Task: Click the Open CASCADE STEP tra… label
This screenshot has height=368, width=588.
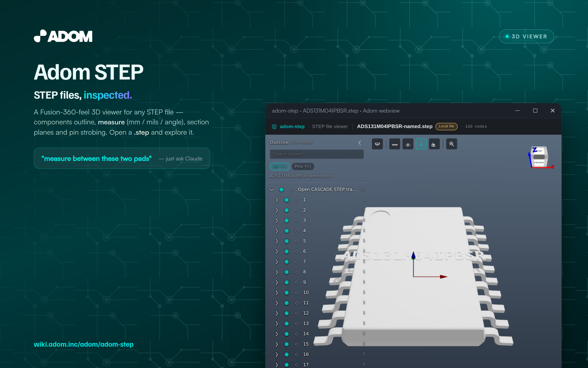Action: point(327,190)
